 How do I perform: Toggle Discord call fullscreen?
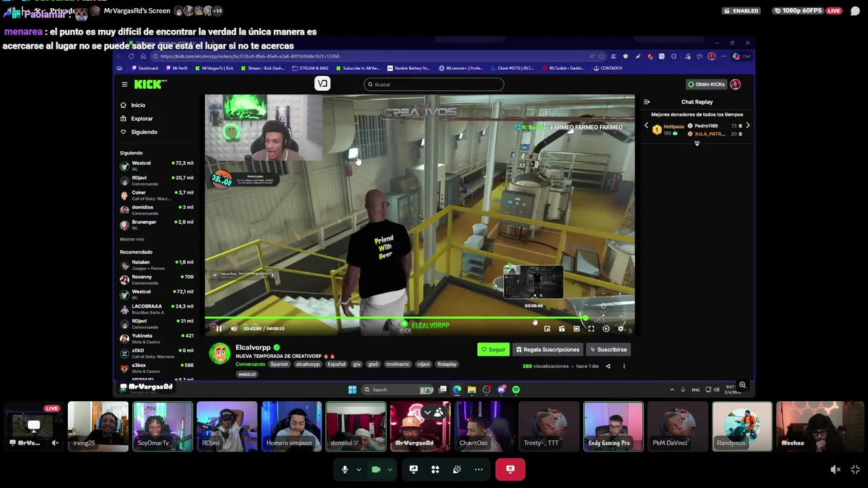[x=856, y=469]
